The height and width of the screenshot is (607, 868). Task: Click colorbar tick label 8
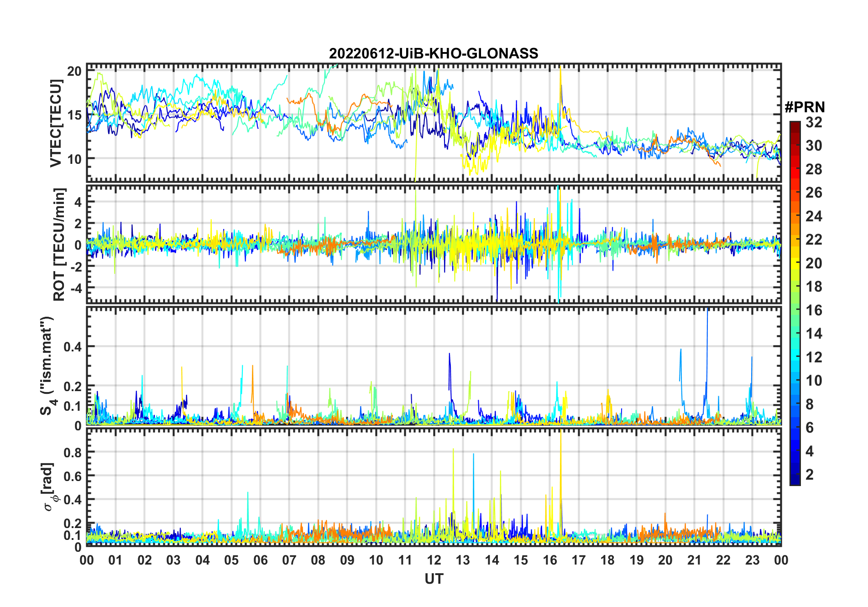tap(810, 404)
